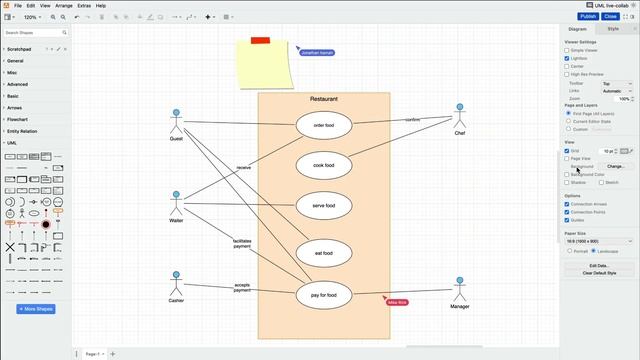Select the Current Editor State radio button
640x360 pixels.
point(568,121)
